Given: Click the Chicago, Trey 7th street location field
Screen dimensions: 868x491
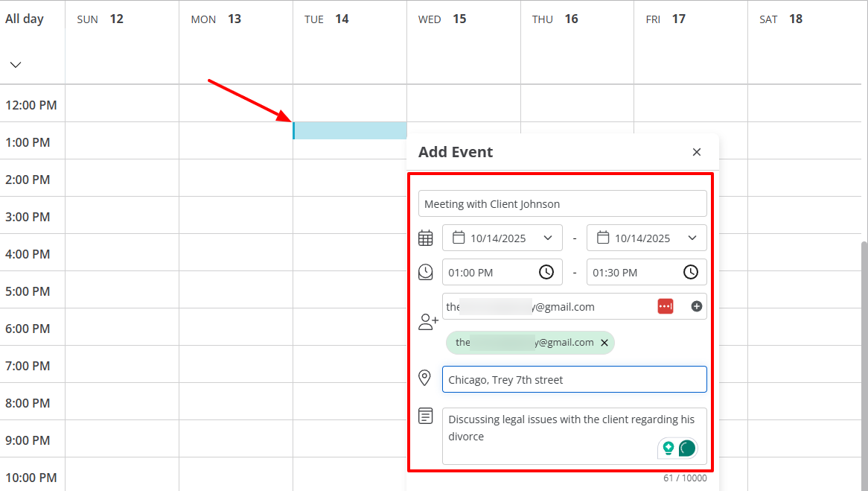Looking at the screenshot, I should tap(574, 379).
